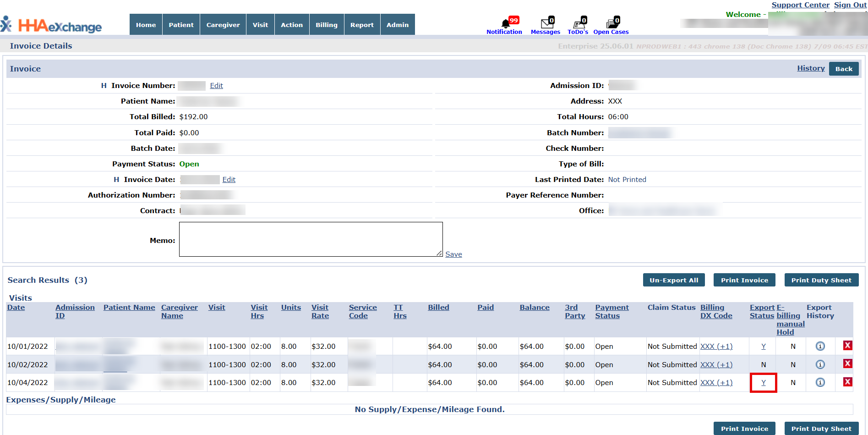Select the Not Printed value
The height and width of the screenshot is (435, 868).
627,180
